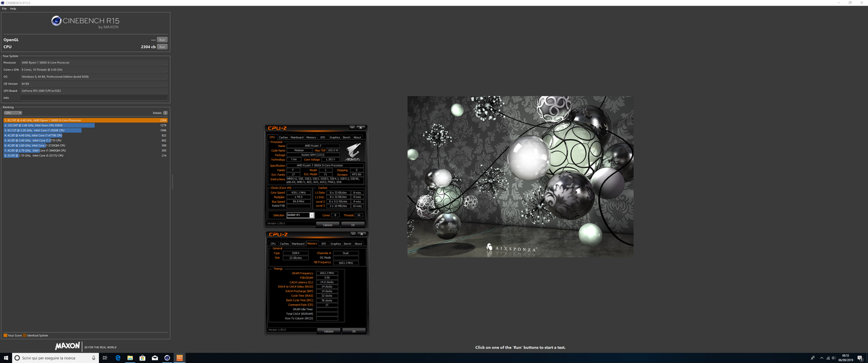
Task: Open Task View from the taskbar
Action: point(105,358)
